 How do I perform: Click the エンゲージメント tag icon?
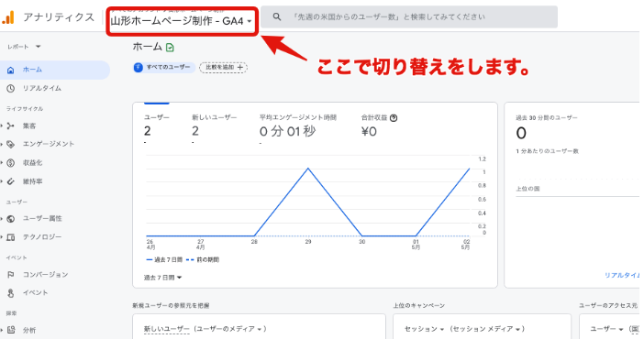pos(11,144)
